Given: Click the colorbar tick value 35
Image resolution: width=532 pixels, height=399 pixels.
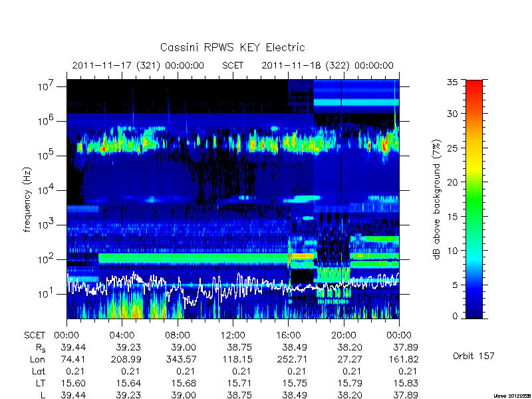Looking at the screenshot, I should (x=452, y=82).
